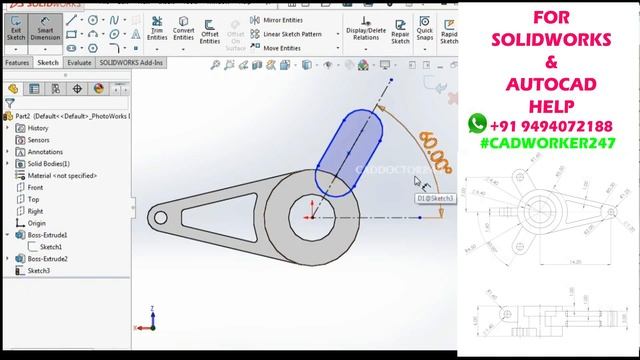640x360 pixels.
Task: Select the Circle sketch tool
Action: pos(93,20)
